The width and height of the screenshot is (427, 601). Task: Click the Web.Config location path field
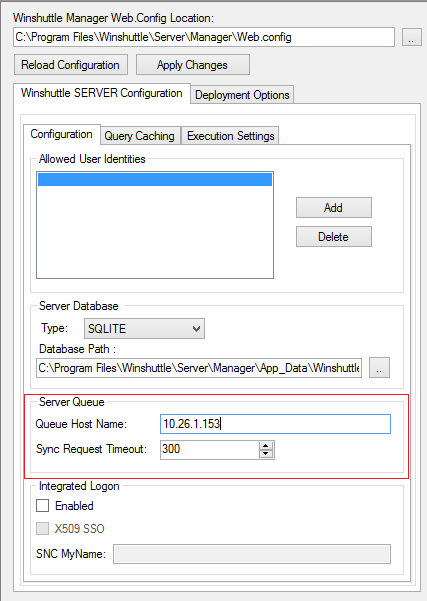tap(204, 37)
